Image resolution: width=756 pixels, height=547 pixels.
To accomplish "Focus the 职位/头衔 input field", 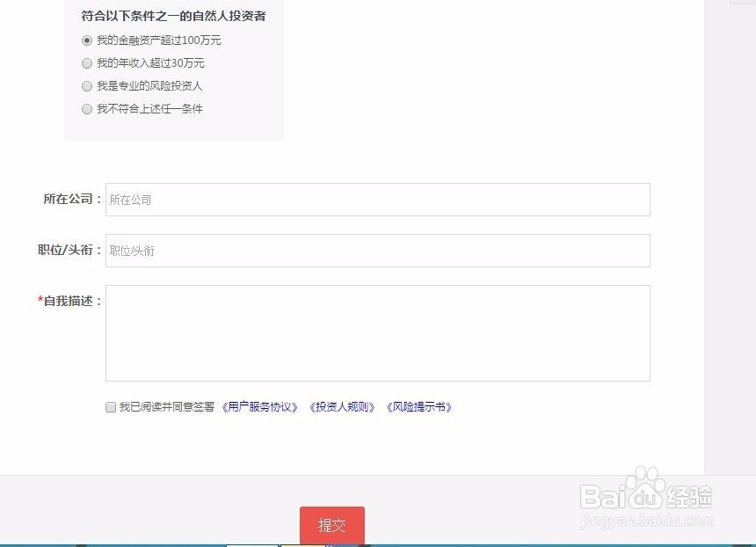I will tap(377, 251).
